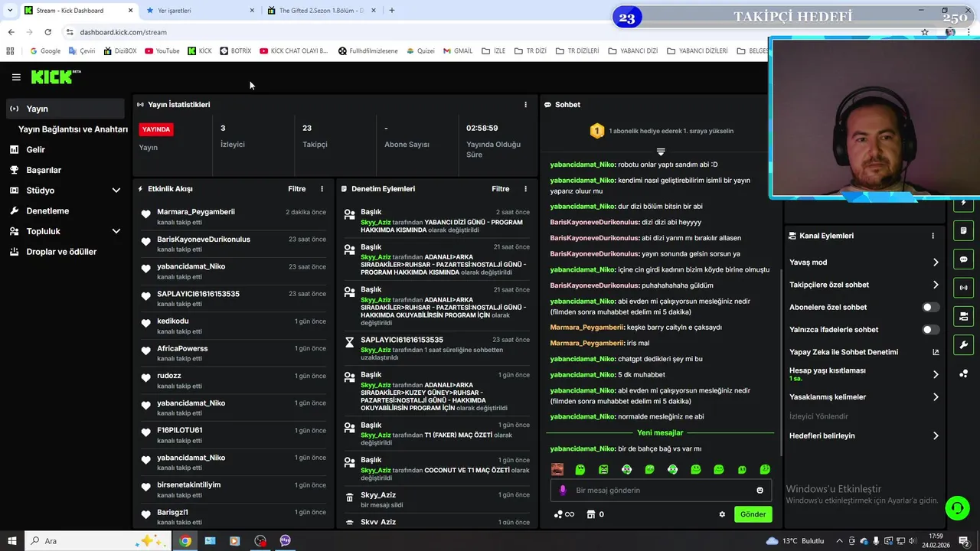Image resolution: width=980 pixels, height=551 pixels.
Task: Open Yavaş mod options arrow
Action: pos(936,262)
